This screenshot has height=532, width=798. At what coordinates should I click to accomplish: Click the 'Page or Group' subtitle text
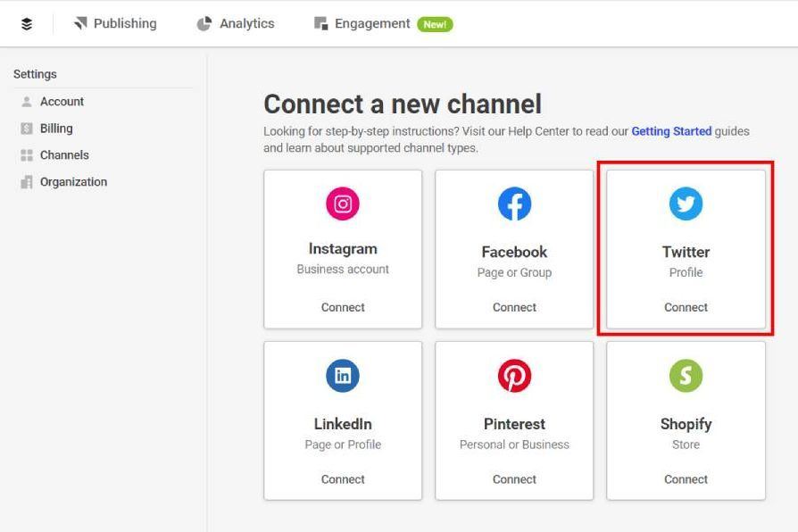coord(514,273)
